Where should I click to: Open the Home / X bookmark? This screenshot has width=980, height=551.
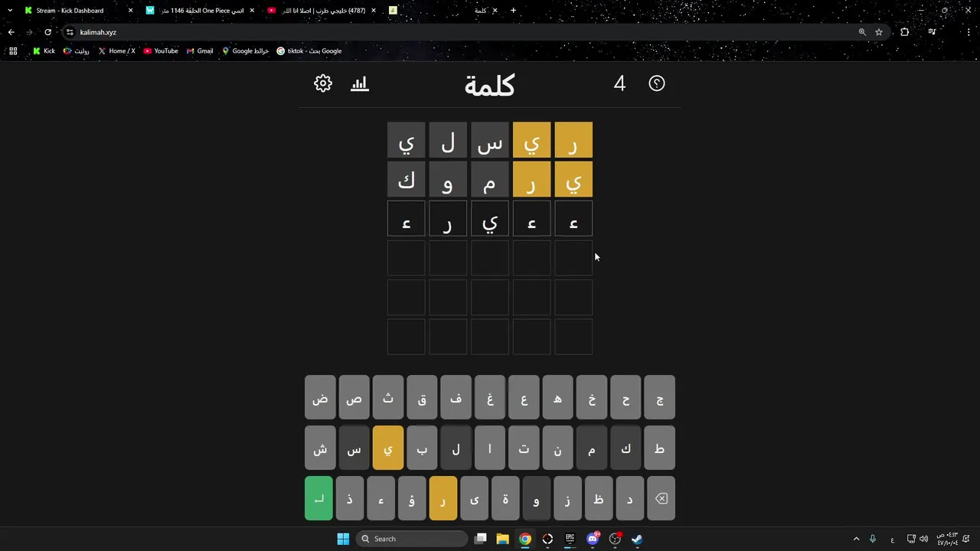click(x=116, y=51)
